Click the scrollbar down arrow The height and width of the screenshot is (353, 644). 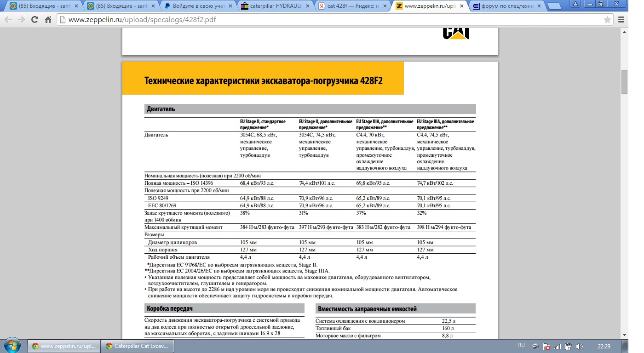[625, 335]
